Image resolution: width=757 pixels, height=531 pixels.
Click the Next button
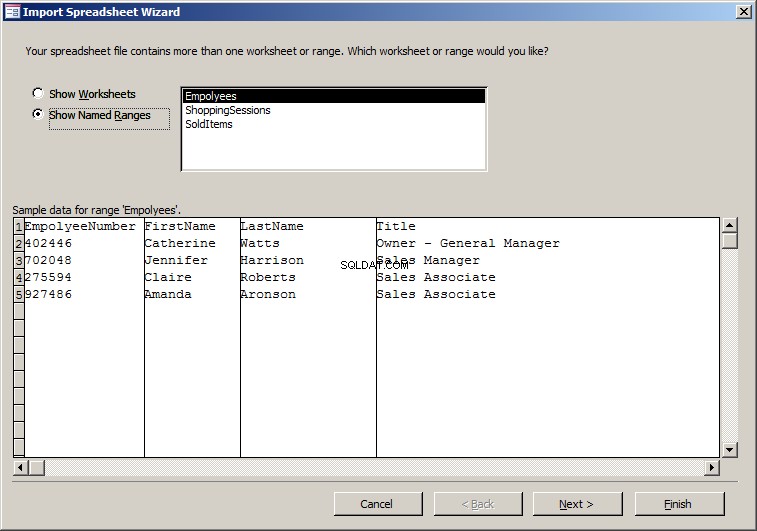coord(577,504)
